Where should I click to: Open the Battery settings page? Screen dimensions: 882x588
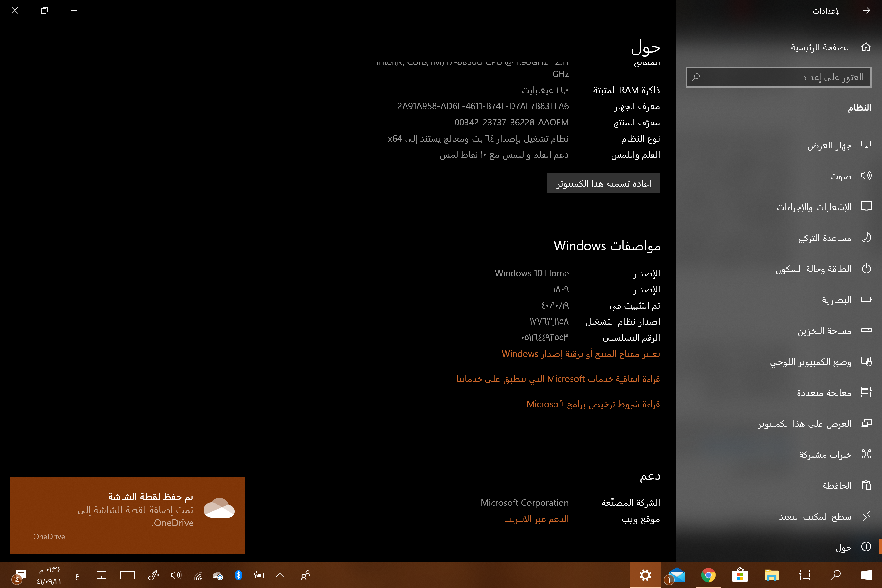[836, 299]
